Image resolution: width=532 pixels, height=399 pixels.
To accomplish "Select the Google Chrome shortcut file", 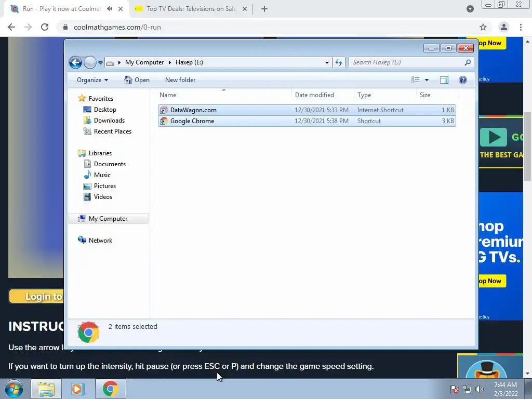I will [307, 121].
